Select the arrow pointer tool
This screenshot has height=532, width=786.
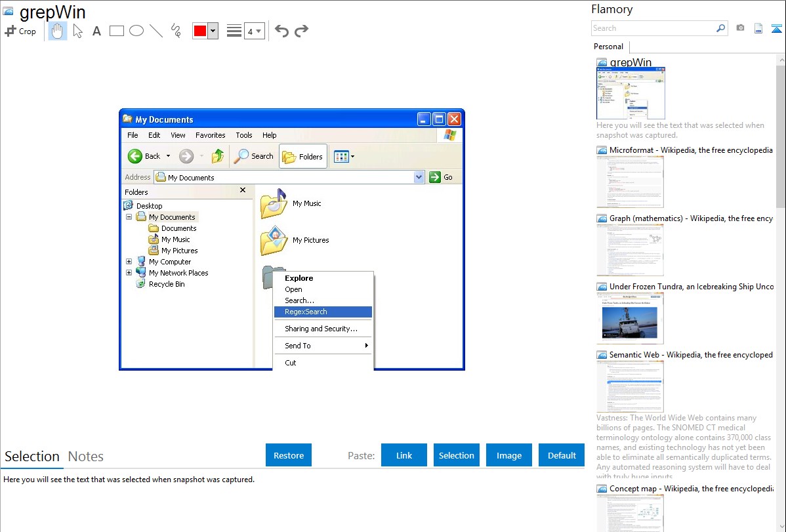77,31
